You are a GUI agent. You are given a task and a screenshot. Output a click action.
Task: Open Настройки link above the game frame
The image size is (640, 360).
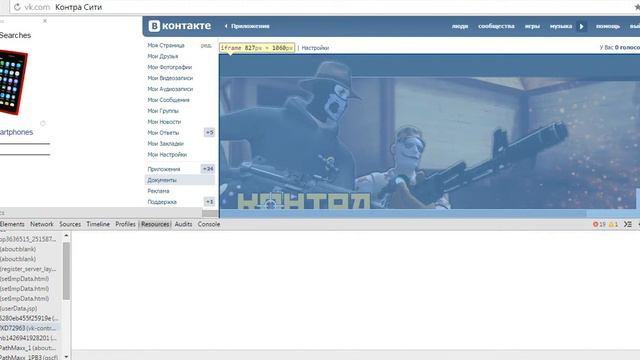pyautogui.click(x=315, y=48)
